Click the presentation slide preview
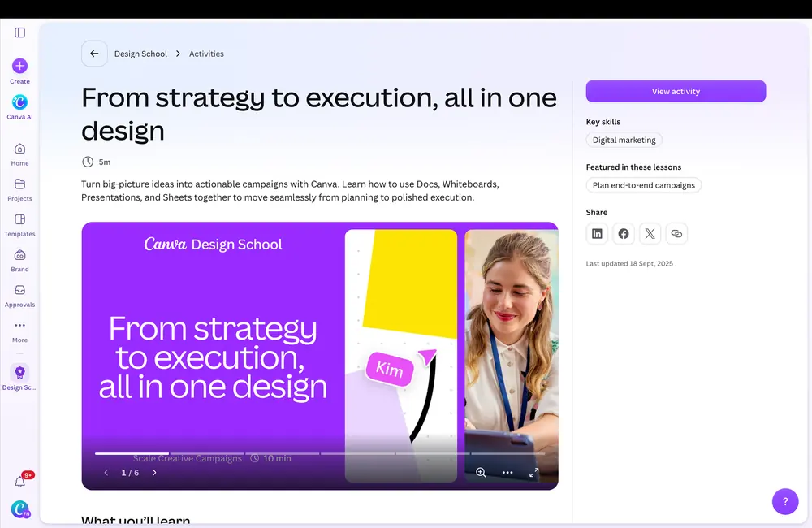 coord(319,356)
